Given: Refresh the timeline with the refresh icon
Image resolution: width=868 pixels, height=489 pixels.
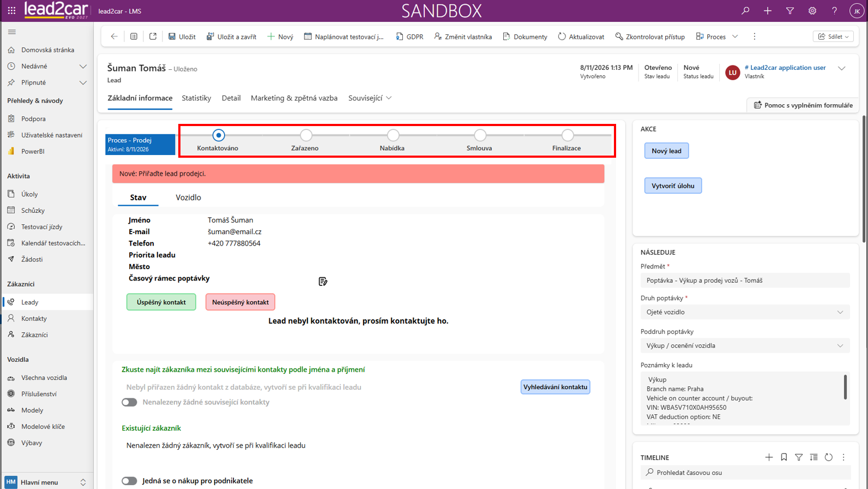Looking at the screenshot, I should [x=829, y=457].
